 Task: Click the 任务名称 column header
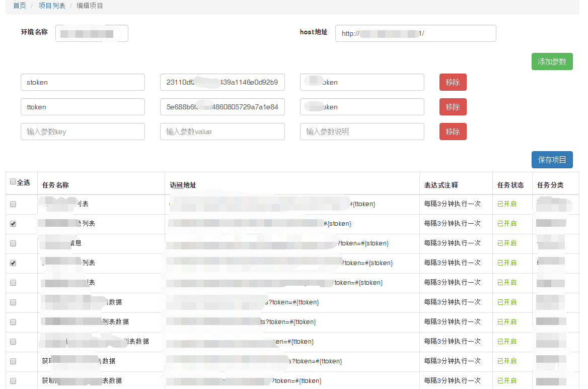[x=55, y=185]
